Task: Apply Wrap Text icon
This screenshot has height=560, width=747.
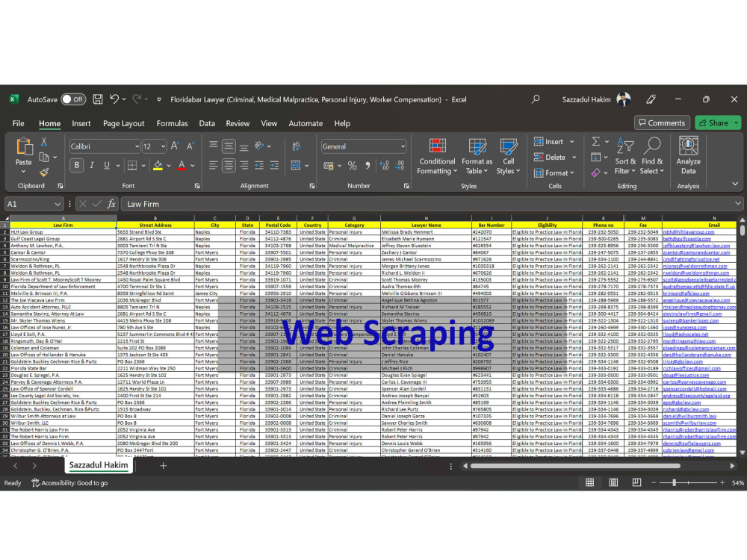Action: [296, 146]
